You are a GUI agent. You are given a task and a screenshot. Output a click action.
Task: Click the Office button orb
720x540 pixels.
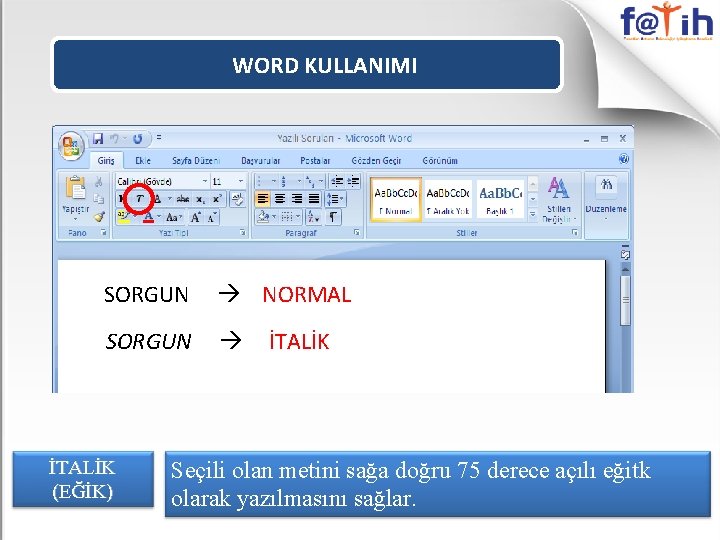71,146
